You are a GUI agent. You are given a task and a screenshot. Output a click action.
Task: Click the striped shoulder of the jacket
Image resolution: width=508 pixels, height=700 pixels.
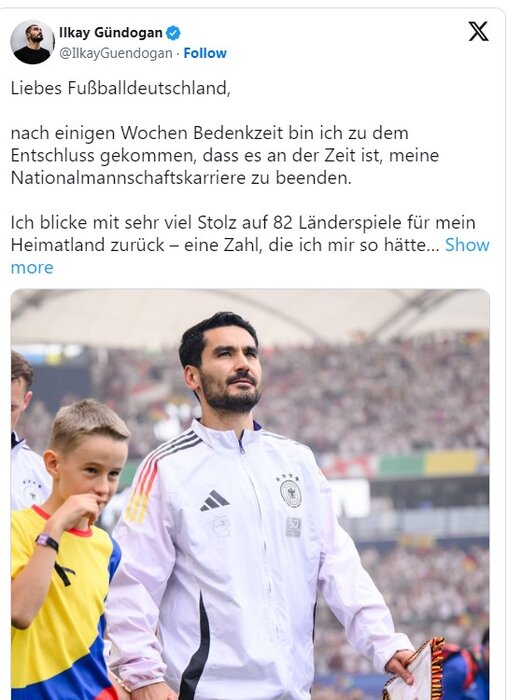154,475
